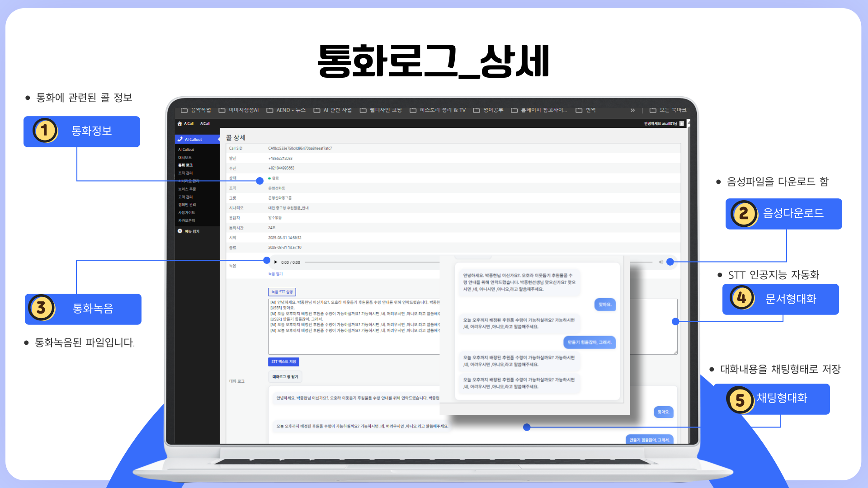
Task: Click the AI Callout phone icon
Action: 180,139
